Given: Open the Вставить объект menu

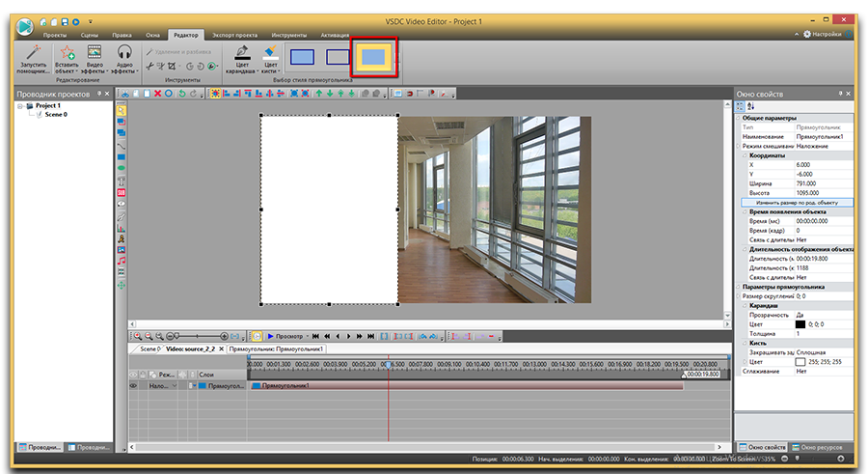Looking at the screenshot, I should point(67,60).
